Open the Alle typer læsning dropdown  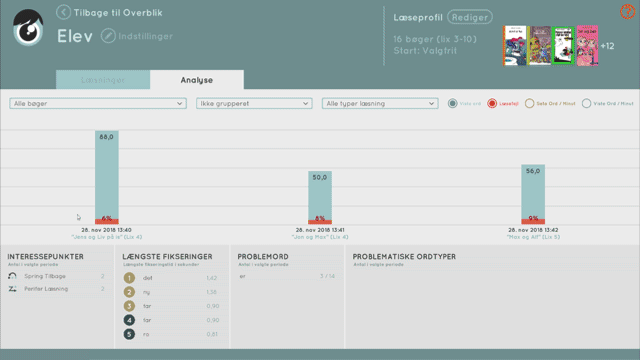(380, 103)
